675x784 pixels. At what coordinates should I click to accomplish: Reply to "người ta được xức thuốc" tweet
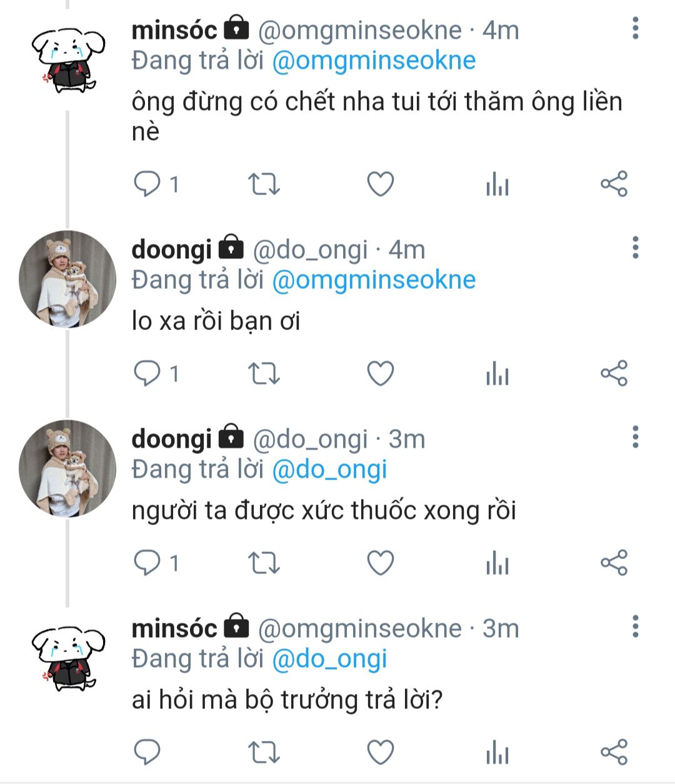147,563
